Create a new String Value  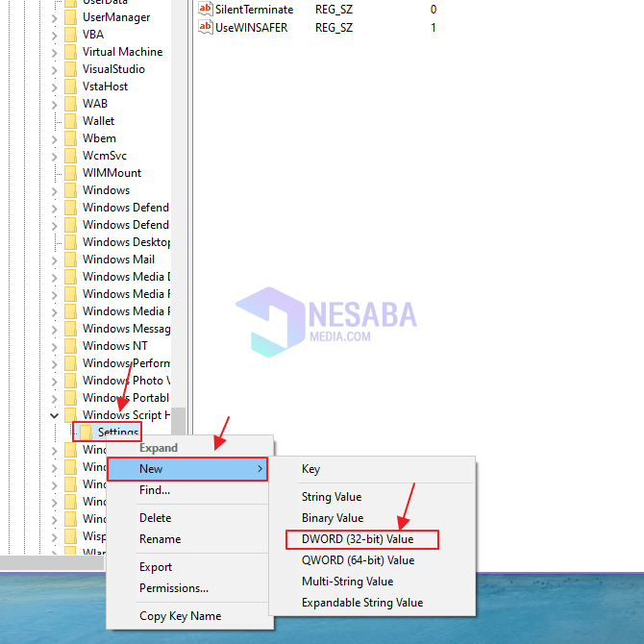(x=331, y=497)
